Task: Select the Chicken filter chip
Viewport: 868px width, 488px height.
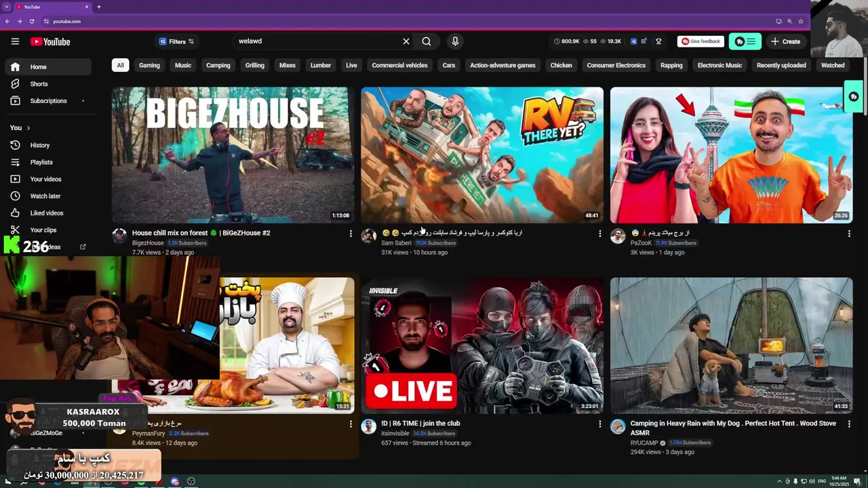Action: click(x=561, y=65)
